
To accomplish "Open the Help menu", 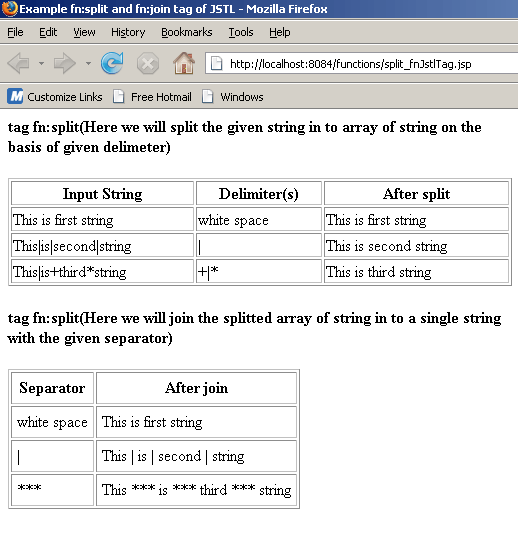I will 279,32.
